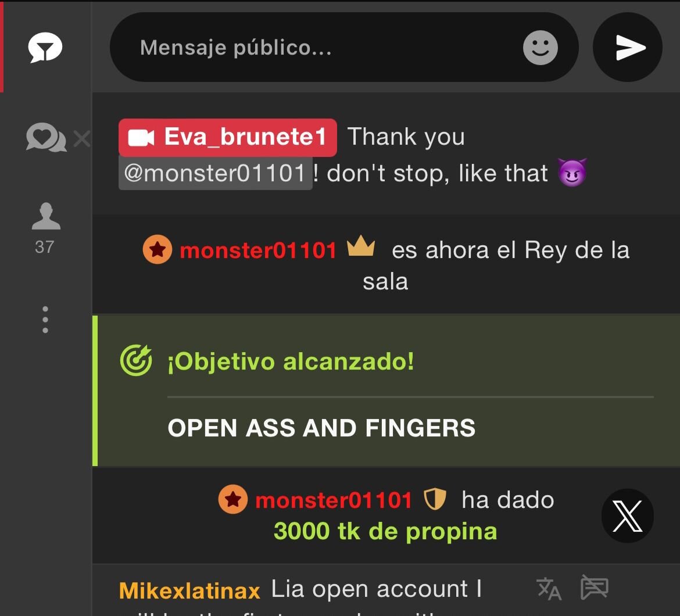The image size is (680, 616).
Task: Open Mikexlatinax user profile name
Action: [x=189, y=591]
